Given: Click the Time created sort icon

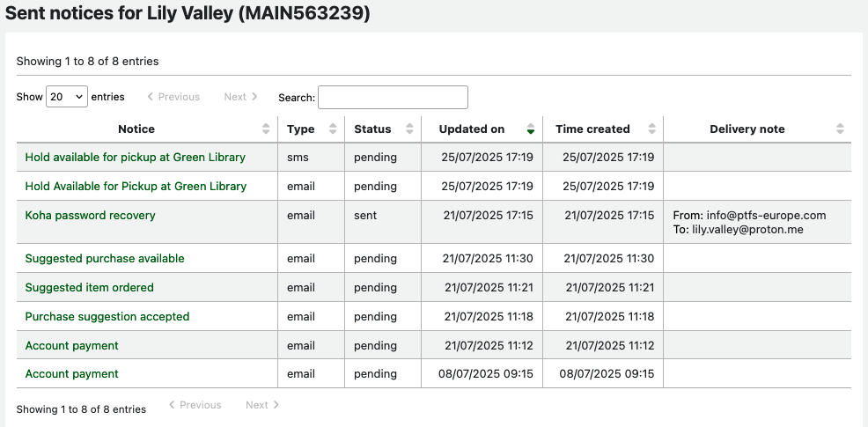Looking at the screenshot, I should point(651,129).
